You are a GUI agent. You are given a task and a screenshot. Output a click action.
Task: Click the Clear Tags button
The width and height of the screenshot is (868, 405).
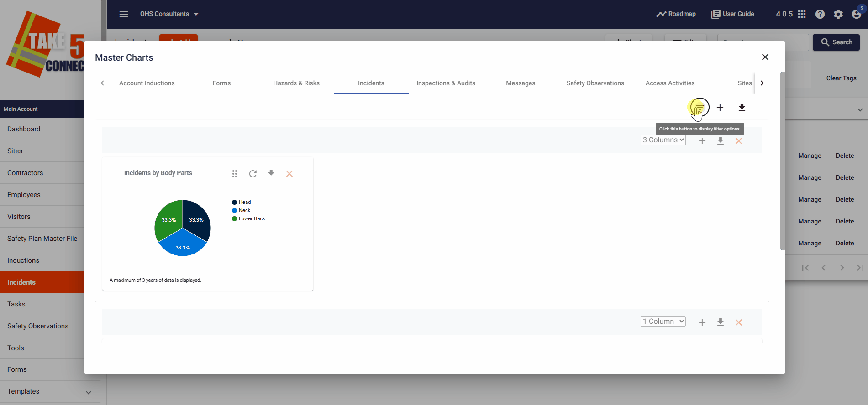[x=842, y=78]
